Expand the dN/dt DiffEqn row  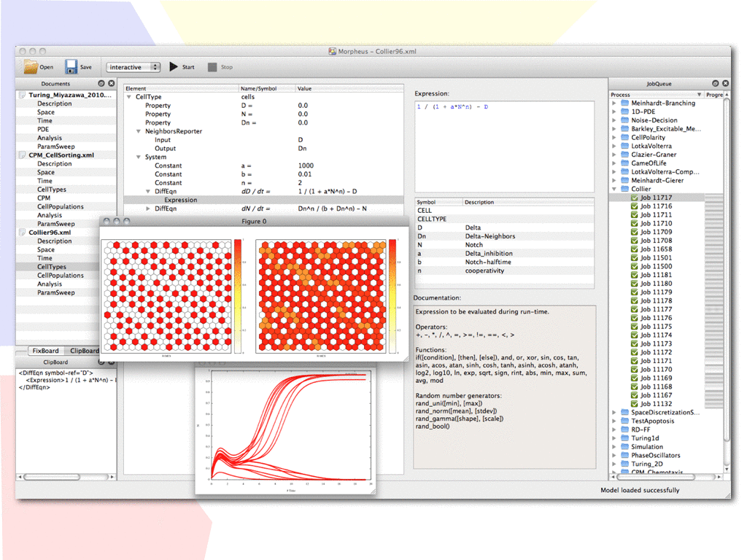147,209
